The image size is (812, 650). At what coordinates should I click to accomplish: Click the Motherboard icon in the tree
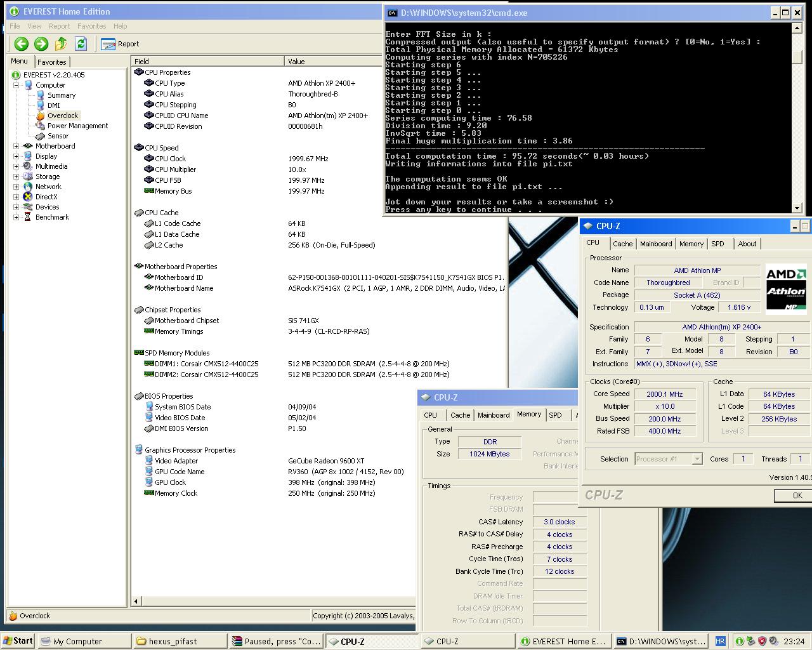click(x=28, y=146)
